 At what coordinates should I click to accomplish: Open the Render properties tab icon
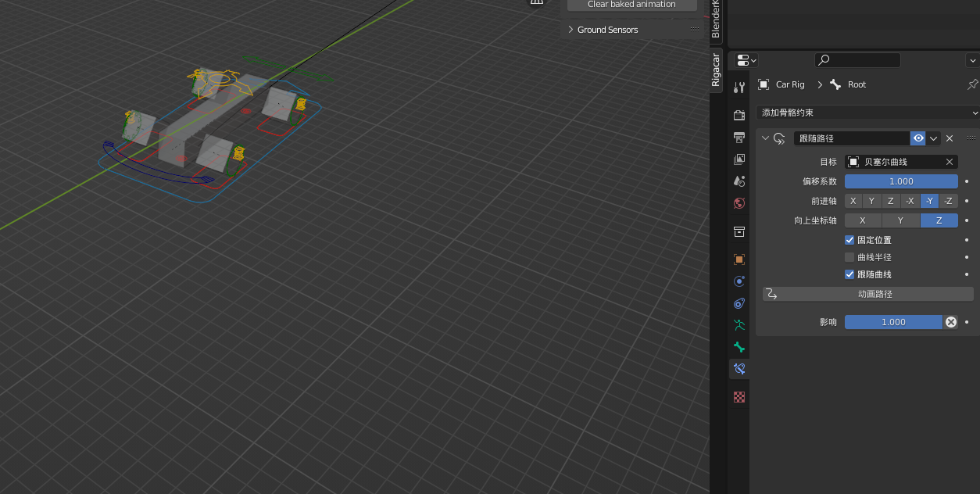pyautogui.click(x=739, y=116)
